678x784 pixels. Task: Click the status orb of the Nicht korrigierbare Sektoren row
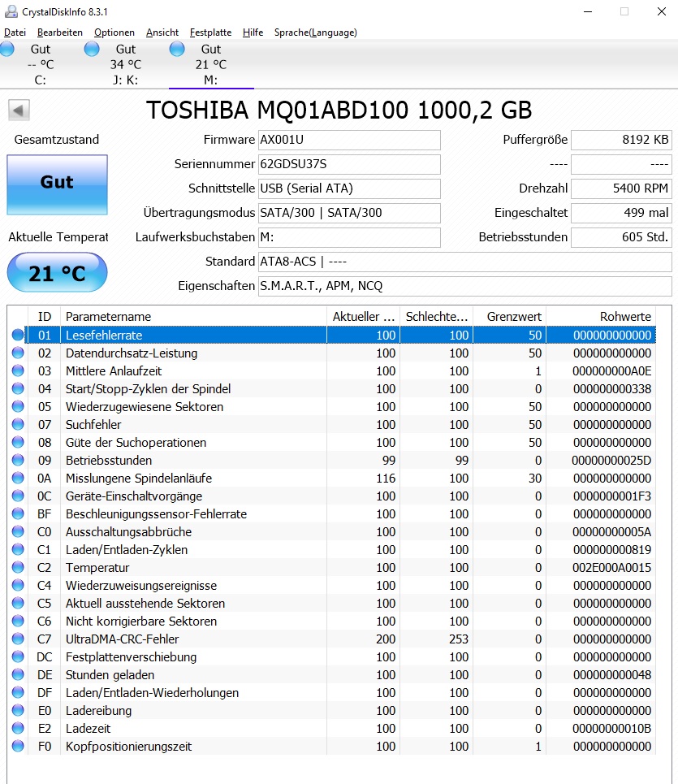[18, 621]
